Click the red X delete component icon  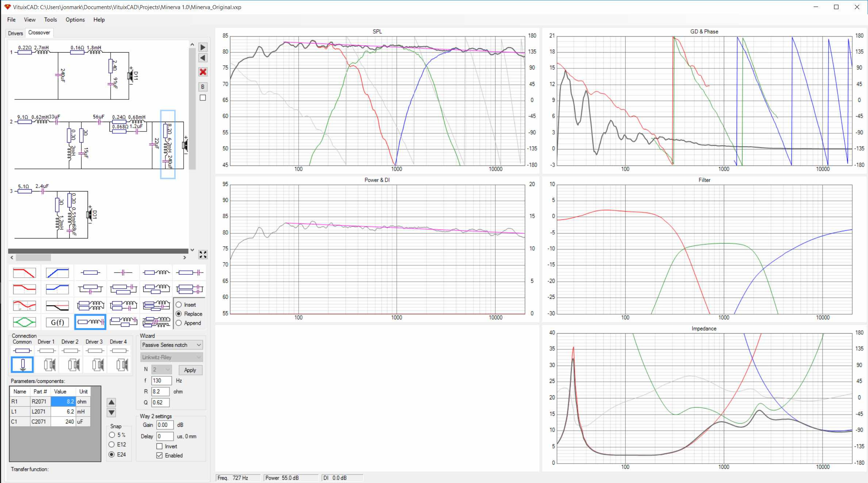click(203, 72)
